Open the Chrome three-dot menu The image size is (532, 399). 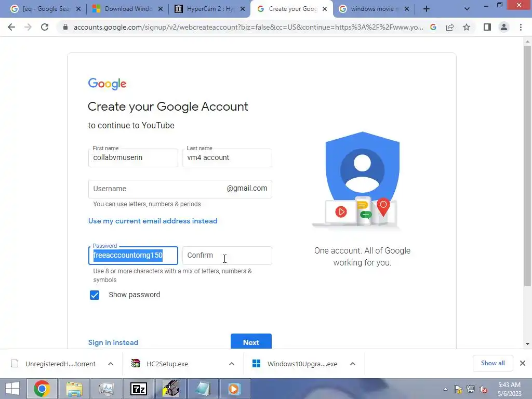tap(521, 27)
